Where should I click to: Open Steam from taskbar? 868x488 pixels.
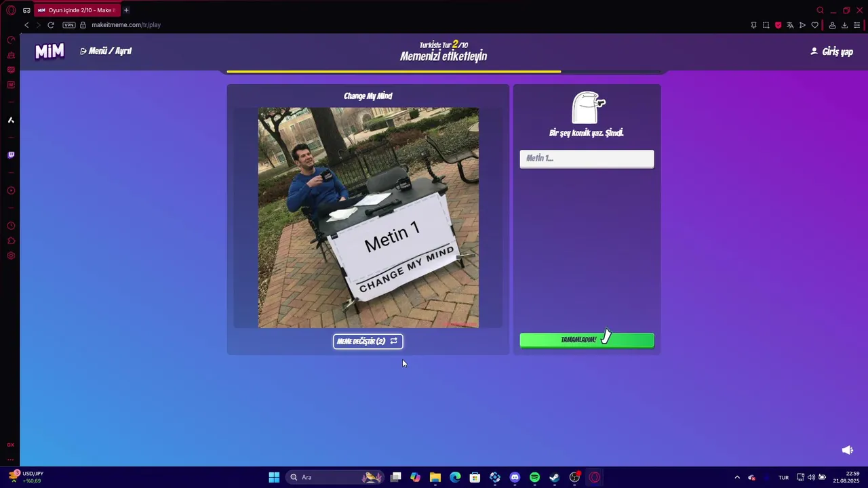[x=554, y=477]
